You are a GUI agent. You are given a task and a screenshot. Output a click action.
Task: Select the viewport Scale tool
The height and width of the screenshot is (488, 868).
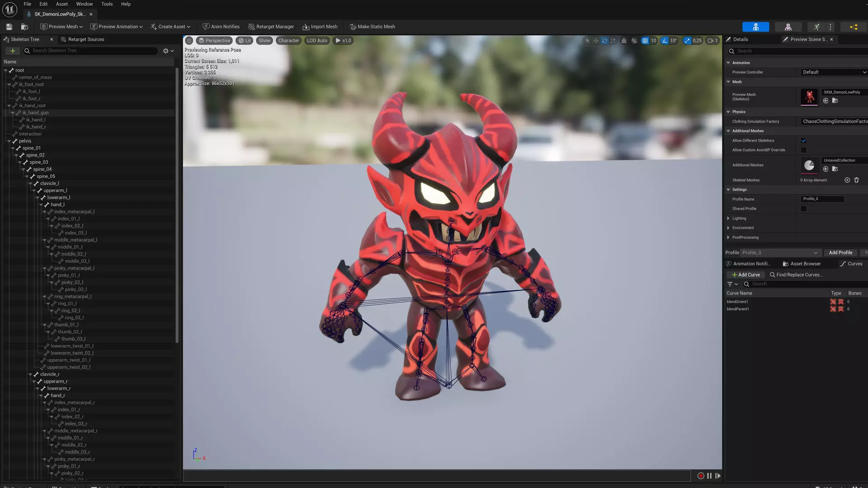(613, 41)
